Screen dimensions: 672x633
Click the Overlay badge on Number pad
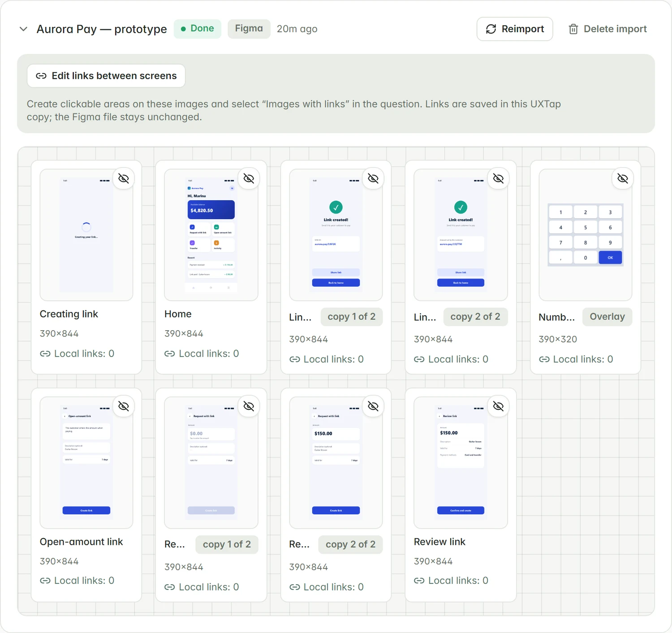[607, 317]
